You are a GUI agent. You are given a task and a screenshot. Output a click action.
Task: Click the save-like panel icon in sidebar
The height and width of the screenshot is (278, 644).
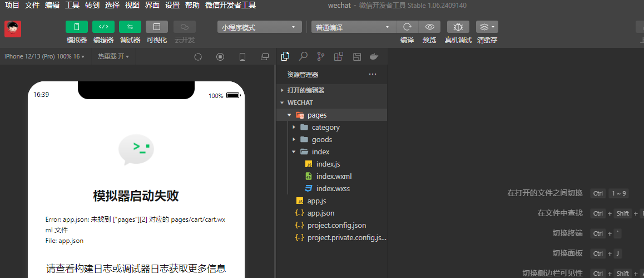pyautogui.click(x=356, y=56)
